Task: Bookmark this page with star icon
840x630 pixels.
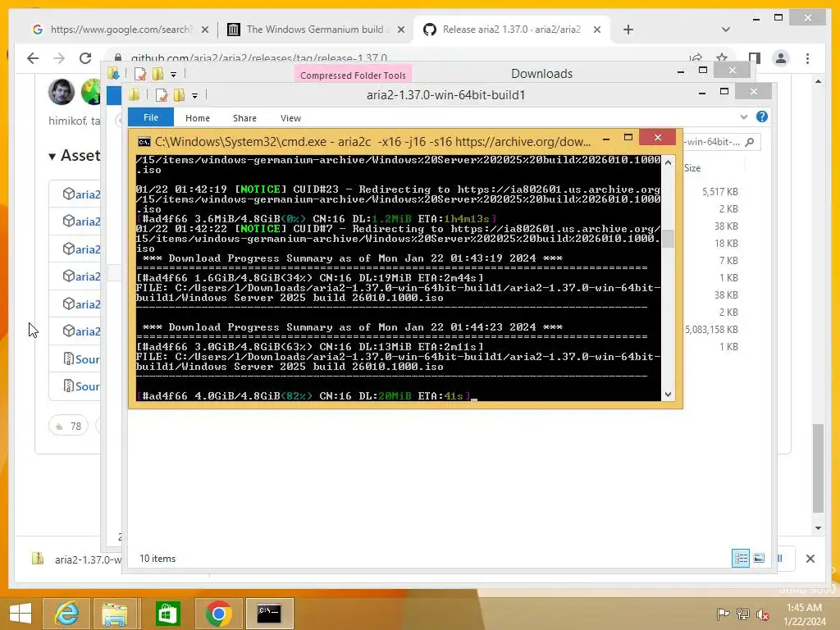Action: (x=722, y=57)
